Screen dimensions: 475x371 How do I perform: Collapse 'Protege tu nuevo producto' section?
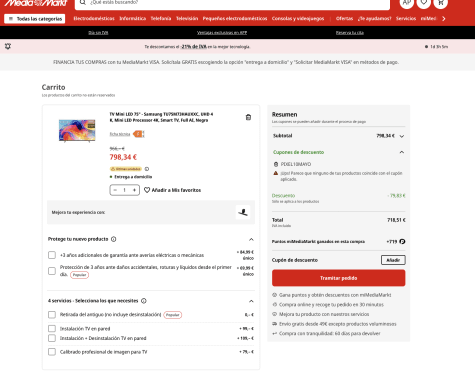pyautogui.click(x=251, y=239)
